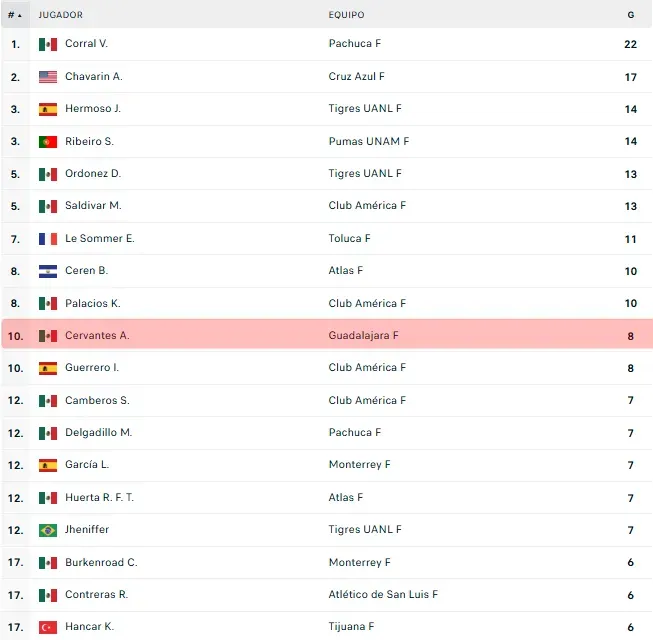This screenshot has height=640, width=653.
Task: Sort by the EQUIPO column header
Action: pyautogui.click(x=346, y=15)
